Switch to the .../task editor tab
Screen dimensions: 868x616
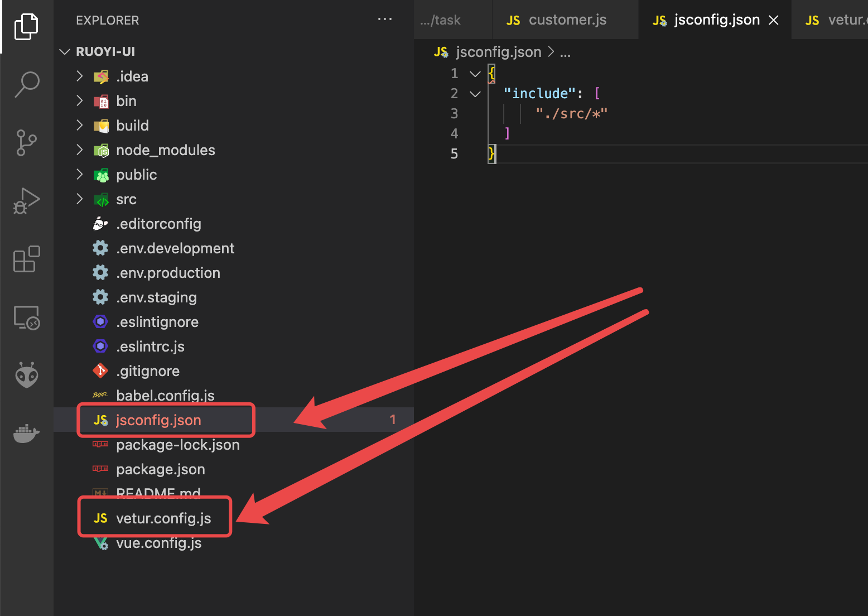click(453, 20)
